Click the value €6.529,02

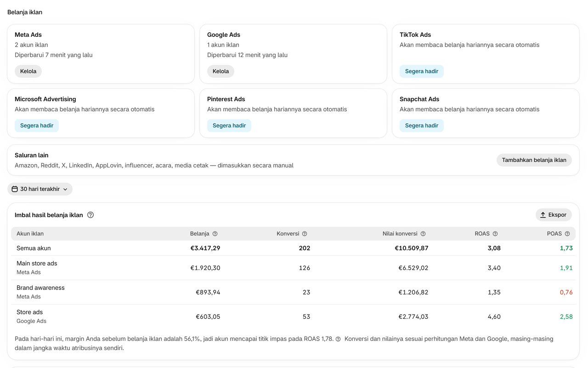coord(413,268)
